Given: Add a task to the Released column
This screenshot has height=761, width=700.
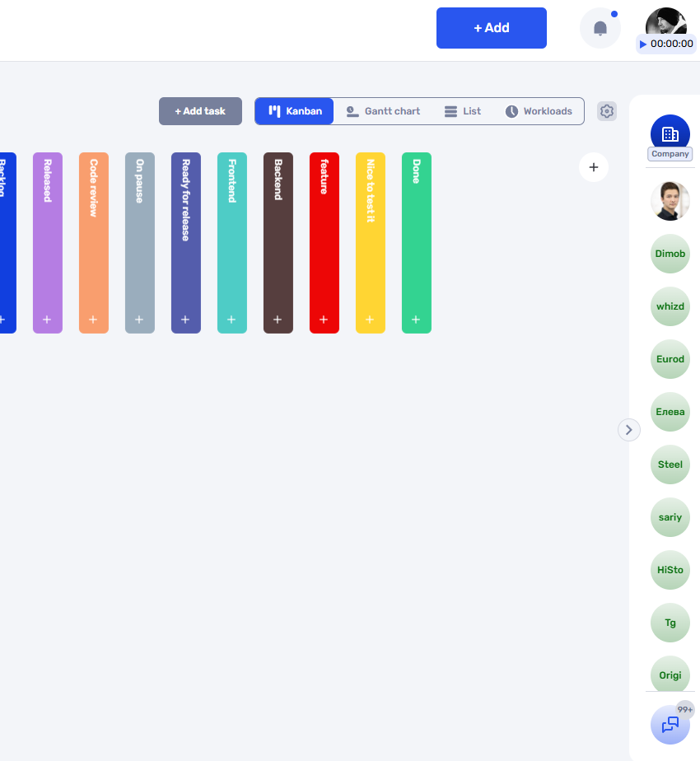Looking at the screenshot, I should pyautogui.click(x=47, y=320).
